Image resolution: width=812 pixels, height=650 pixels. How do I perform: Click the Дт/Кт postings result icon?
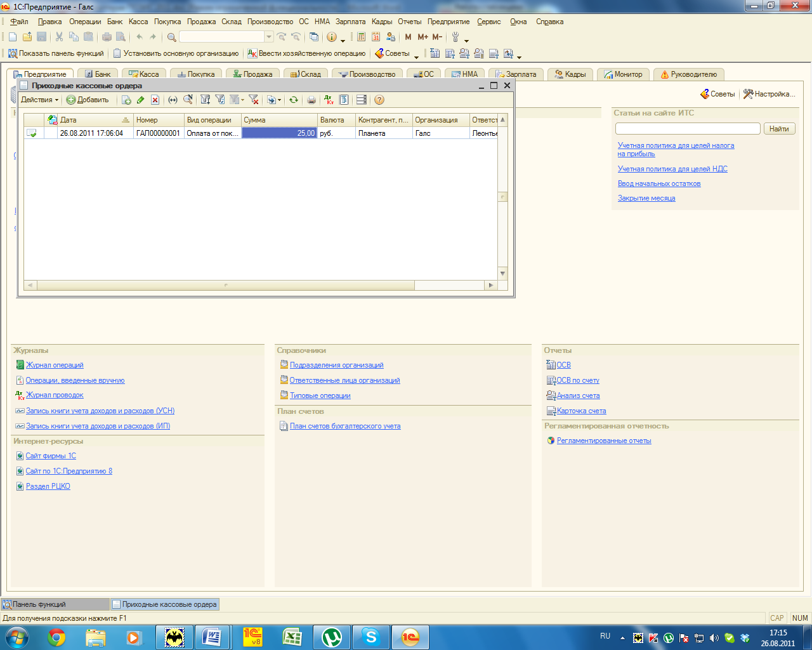[329, 100]
